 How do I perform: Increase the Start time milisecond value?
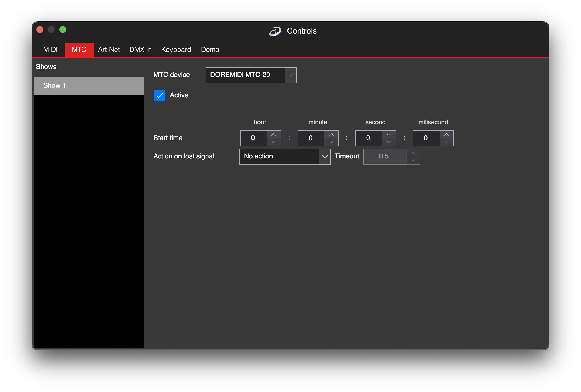point(446,134)
